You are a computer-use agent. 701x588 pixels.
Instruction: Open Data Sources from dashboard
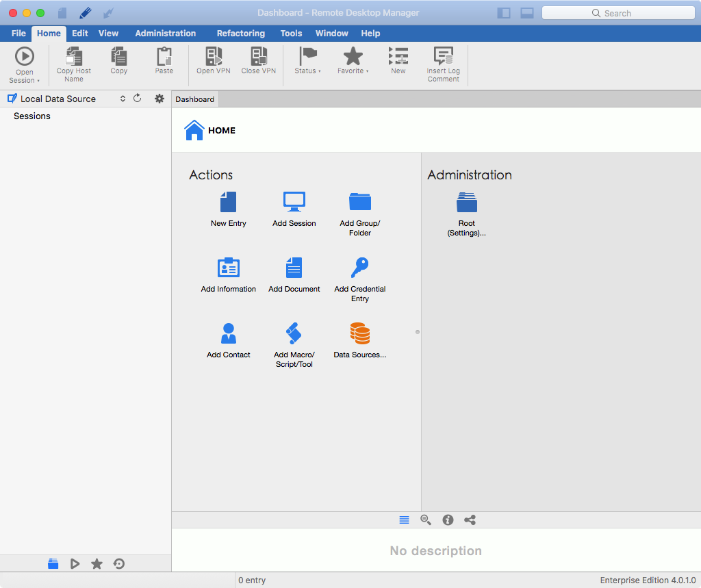coord(360,340)
